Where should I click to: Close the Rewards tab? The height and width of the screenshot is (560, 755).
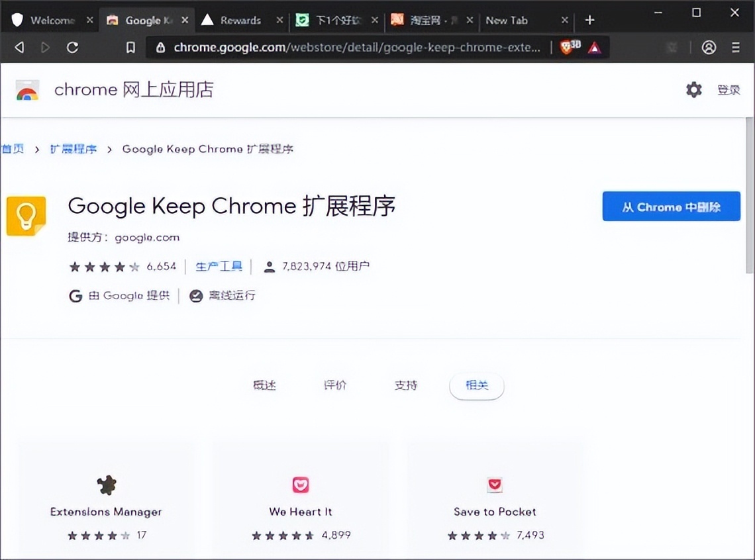click(x=279, y=21)
